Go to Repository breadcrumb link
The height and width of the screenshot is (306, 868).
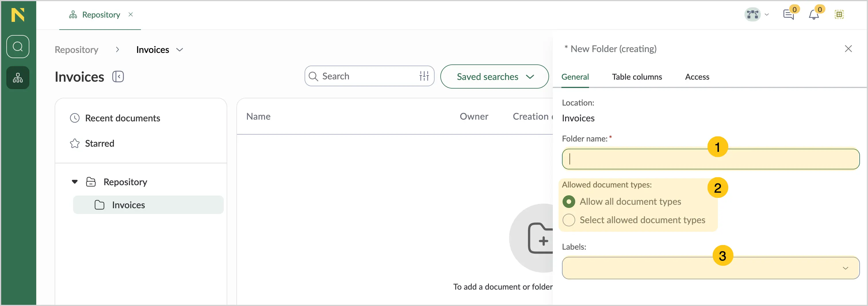coord(77,49)
